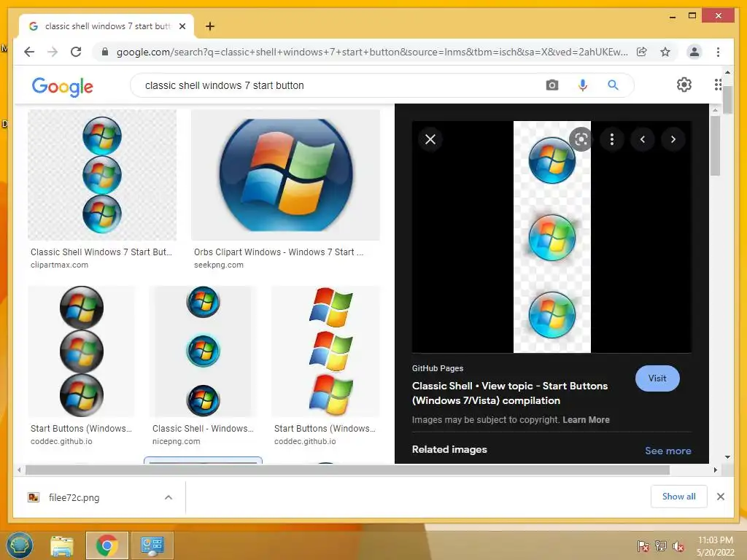Click the muted volume tray icon

tap(679, 545)
